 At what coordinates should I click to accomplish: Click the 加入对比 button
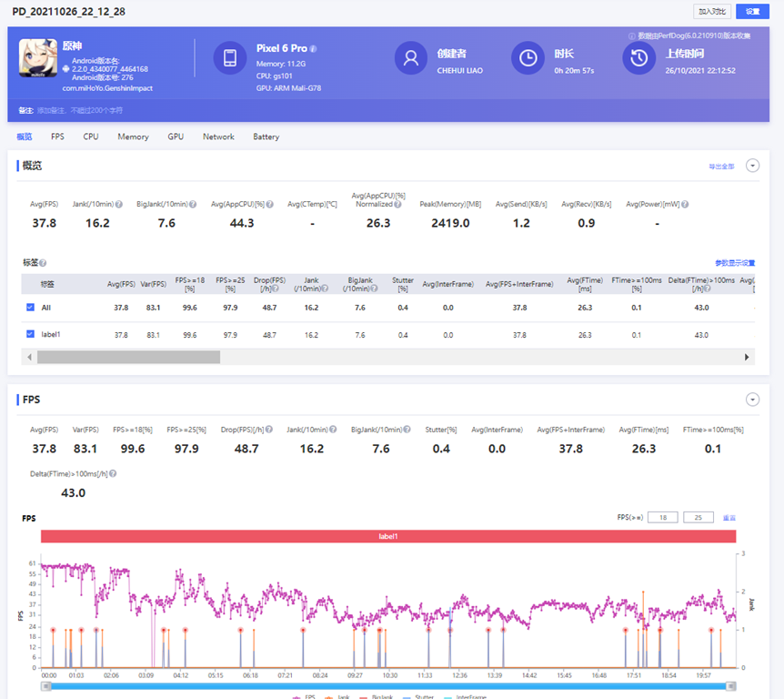(712, 11)
